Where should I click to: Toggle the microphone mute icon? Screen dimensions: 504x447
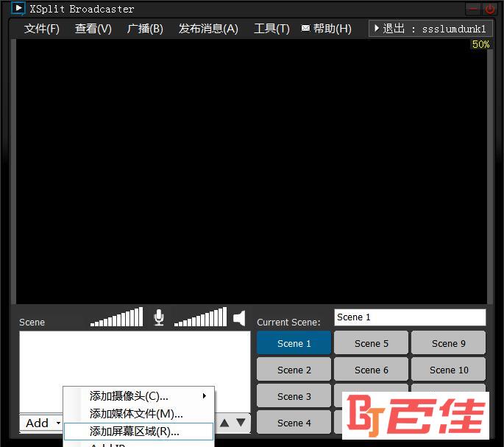click(x=159, y=317)
